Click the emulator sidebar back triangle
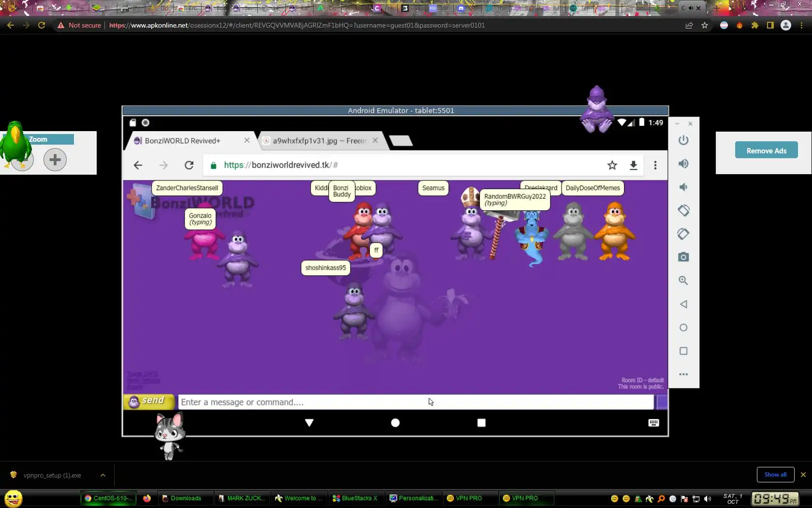Viewport: 812px width, 508px height. click(x=683, y=304)
